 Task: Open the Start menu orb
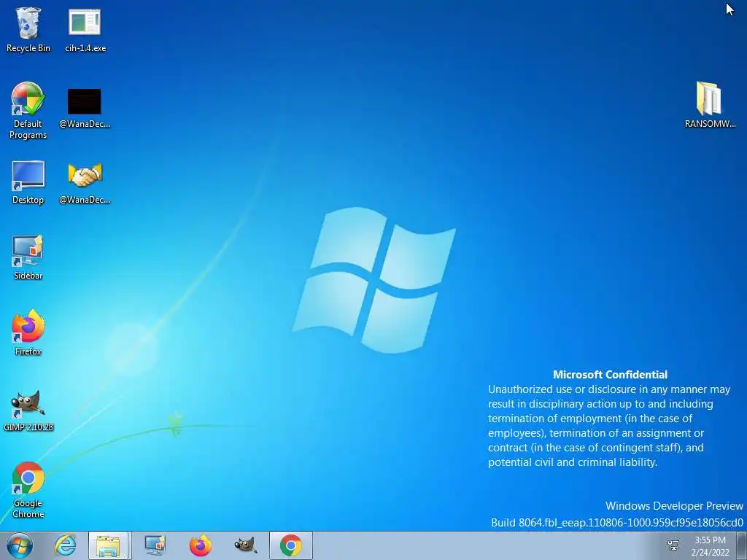pyautogui.click(x=20, y=545)
